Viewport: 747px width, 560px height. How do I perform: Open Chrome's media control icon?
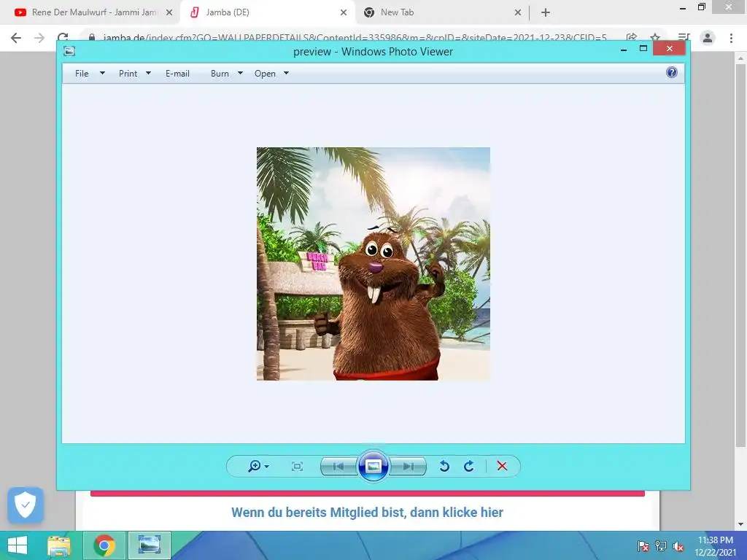684,37
